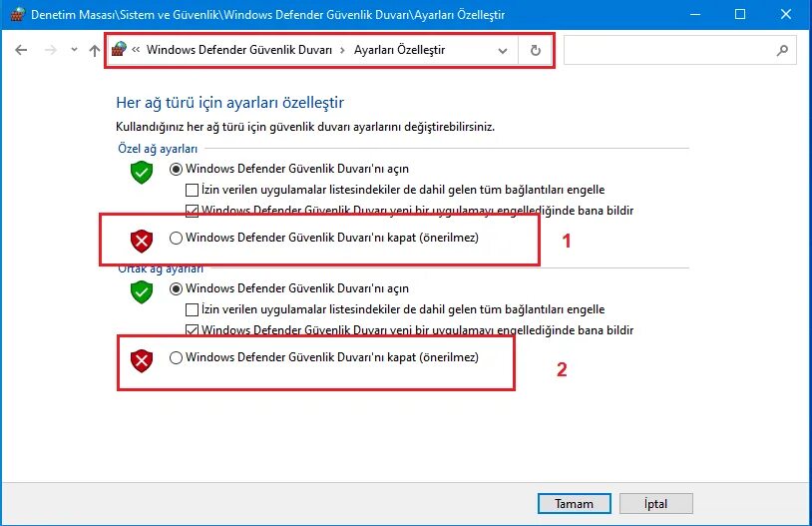Click red shield icon in Özel ağ section
The image size is (812, 526).
pyautogui.click(x=142, y=241)
